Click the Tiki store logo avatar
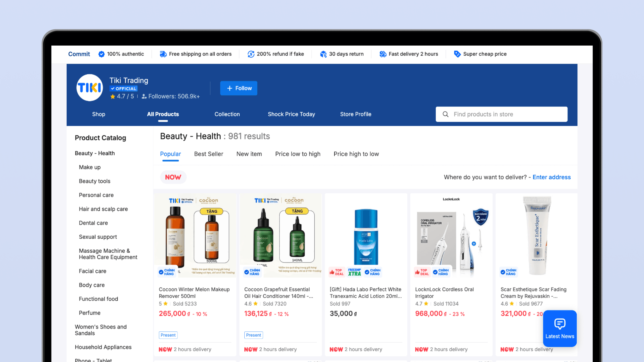 [x=90, y=88]
